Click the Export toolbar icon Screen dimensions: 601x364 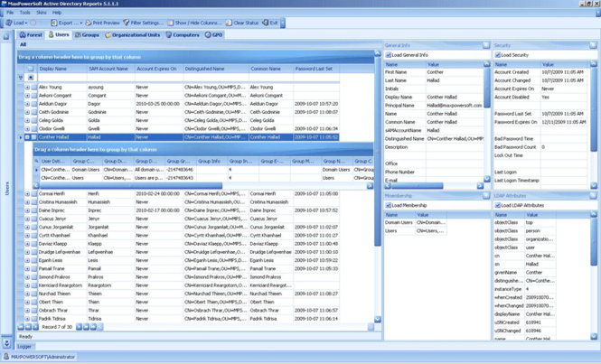click(x=54, y=23)
